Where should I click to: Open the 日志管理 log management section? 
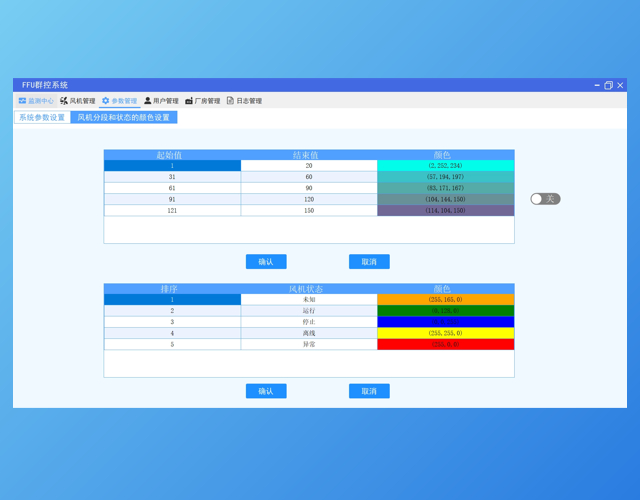click(244, 101)
